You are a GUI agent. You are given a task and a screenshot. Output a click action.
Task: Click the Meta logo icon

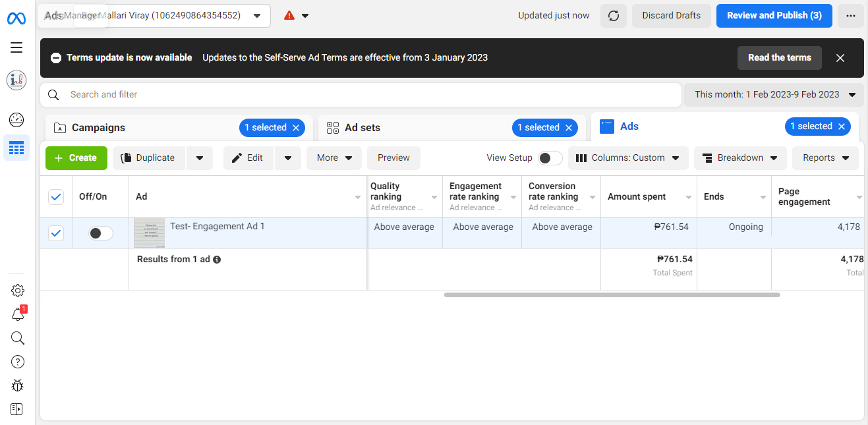(x=16, y=18)
